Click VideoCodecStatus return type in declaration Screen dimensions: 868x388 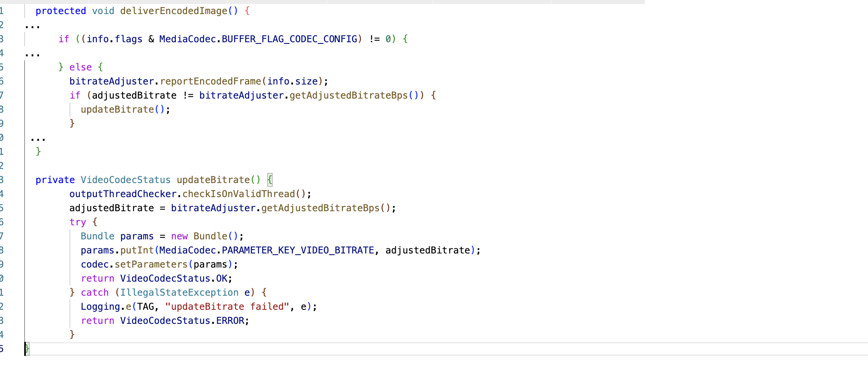126,180
